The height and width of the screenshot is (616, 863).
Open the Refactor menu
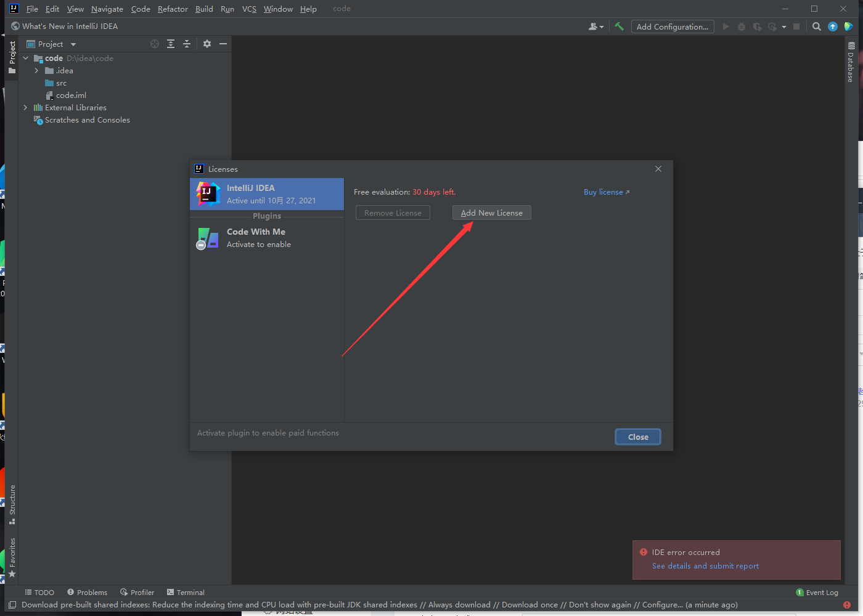(173, 9)
